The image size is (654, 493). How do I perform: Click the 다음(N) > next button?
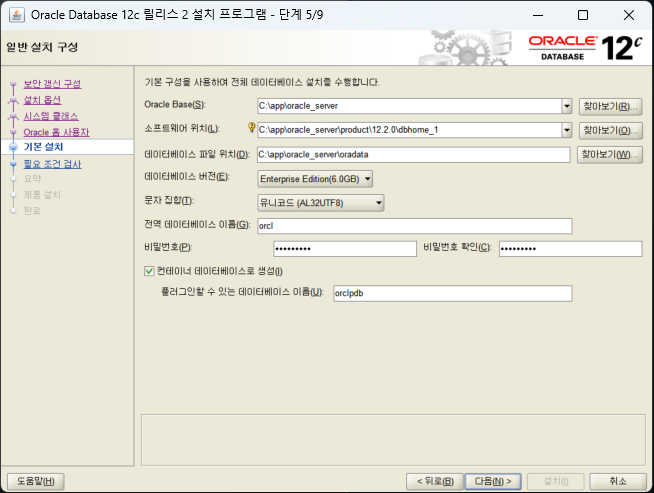click(x=493, y=481)
